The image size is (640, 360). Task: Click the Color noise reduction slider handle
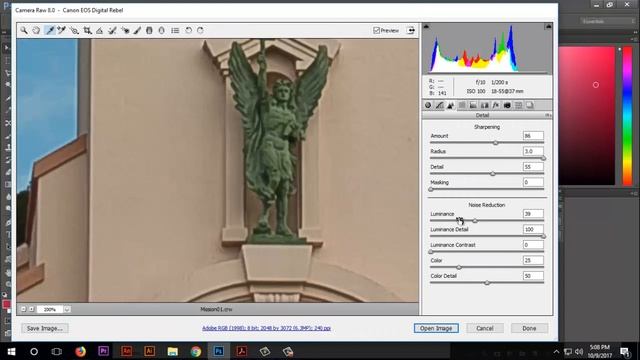pyautogui.click(x=459, y=267)
